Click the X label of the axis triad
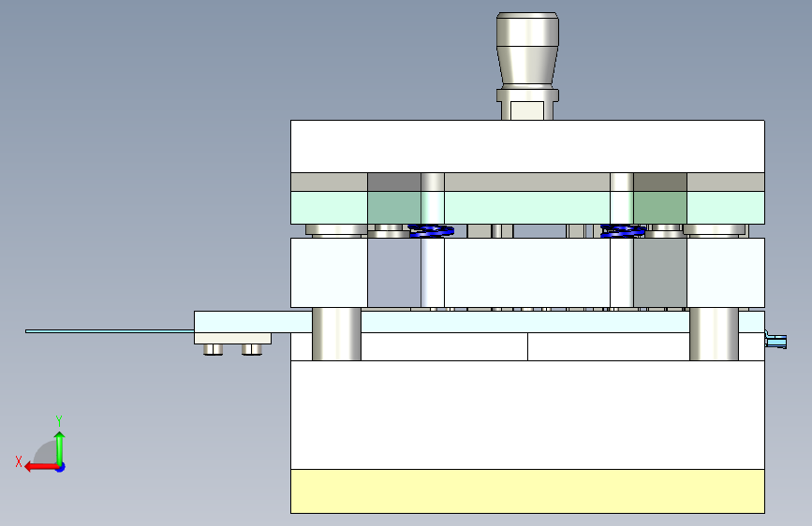The image size is (812, 526). [x=19, y=461]
